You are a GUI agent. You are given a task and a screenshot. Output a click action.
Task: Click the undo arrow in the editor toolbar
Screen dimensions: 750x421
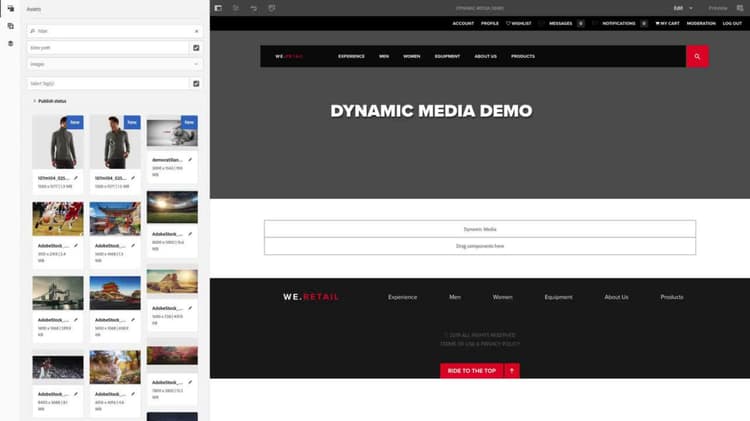[254, 8]
